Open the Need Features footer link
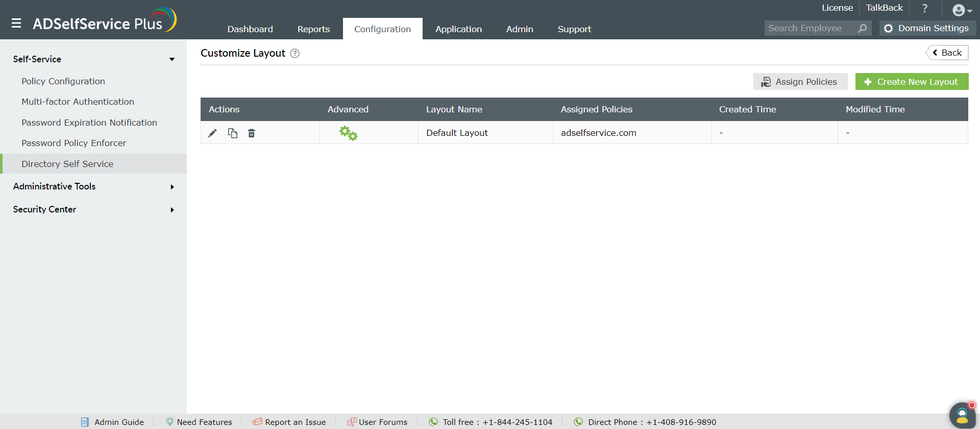 [199, 422]
